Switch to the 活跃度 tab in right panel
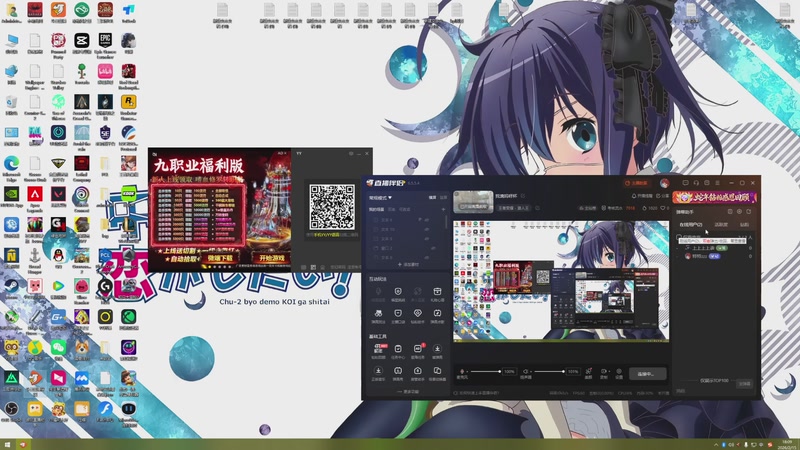The width and height of the screenshot is (800, 450). click(x=721, y=224)
